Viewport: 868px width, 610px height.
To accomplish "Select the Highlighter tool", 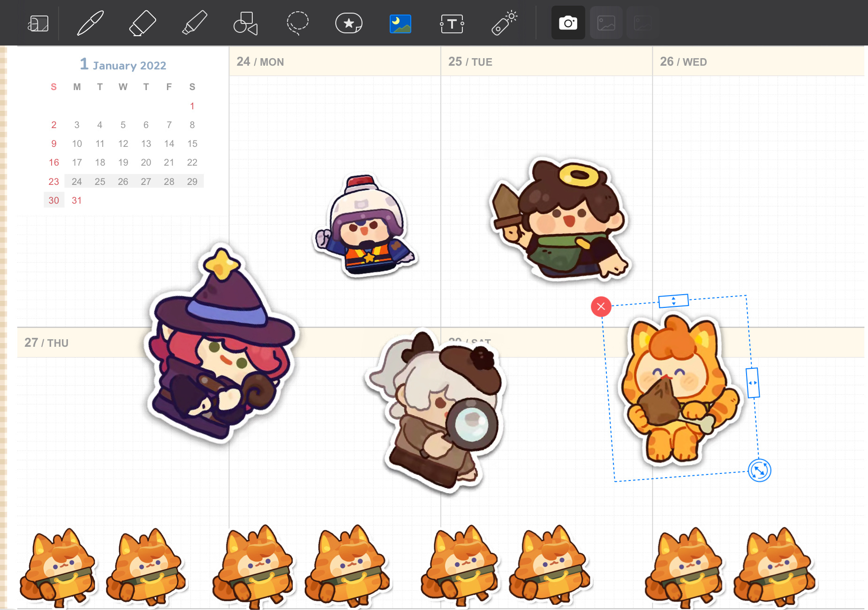I will coord(194,23).
